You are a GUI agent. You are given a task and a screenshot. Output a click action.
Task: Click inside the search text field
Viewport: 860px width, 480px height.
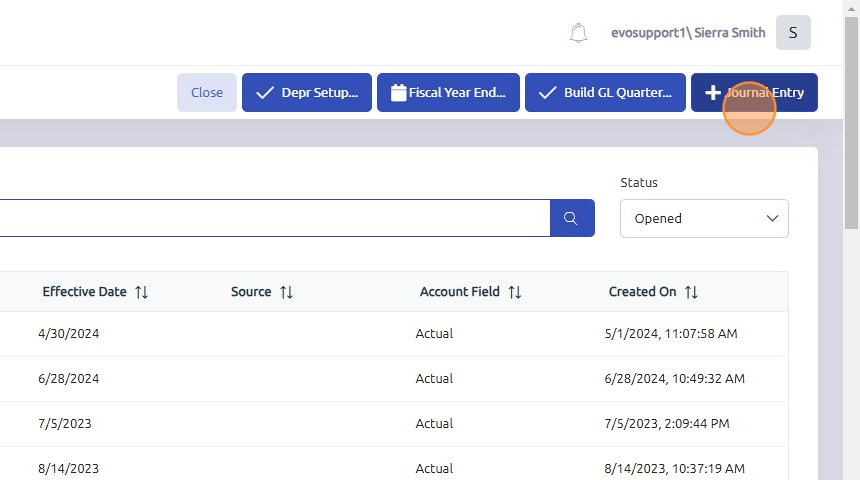pyautogui.click(x=270, y=218)
